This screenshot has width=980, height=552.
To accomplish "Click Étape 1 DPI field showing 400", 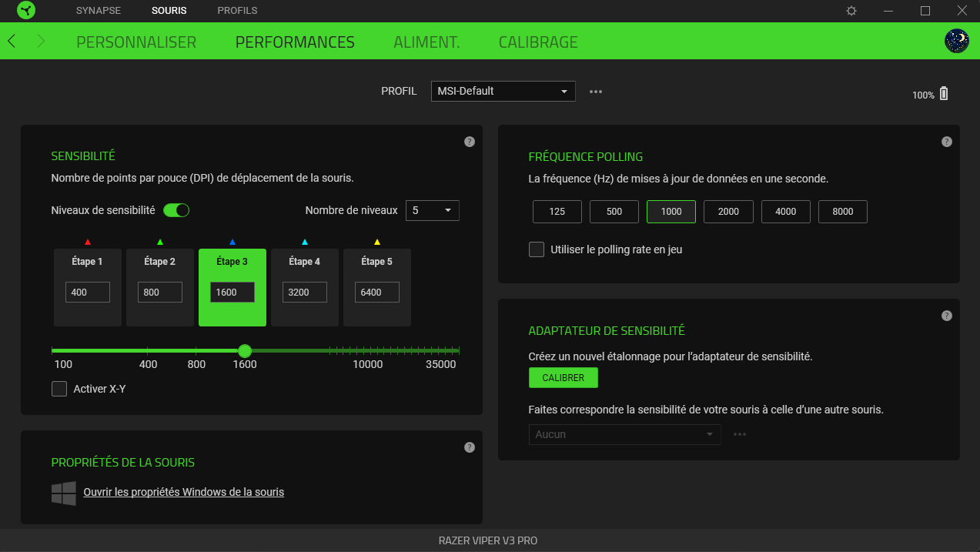I will (x=88, y=293).
